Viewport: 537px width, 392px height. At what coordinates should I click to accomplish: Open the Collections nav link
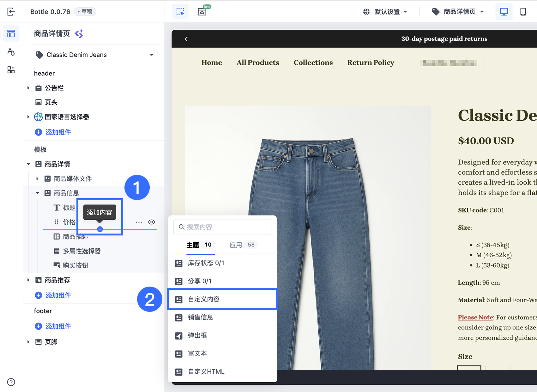click(313, 62)
